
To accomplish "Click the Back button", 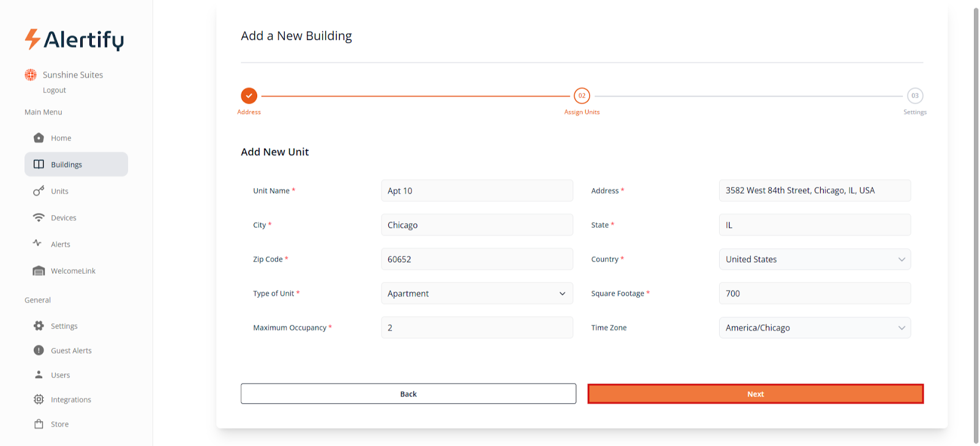I will click(408, 394).
